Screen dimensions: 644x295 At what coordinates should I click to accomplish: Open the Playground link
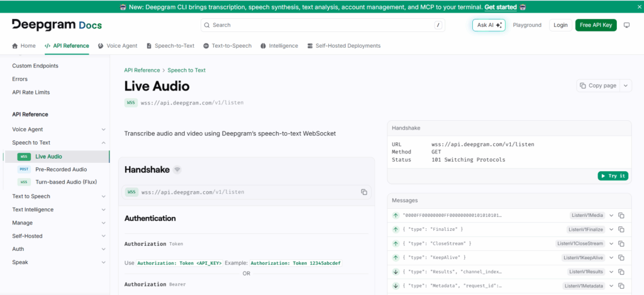pyautogui.click(x=527, y=25)
